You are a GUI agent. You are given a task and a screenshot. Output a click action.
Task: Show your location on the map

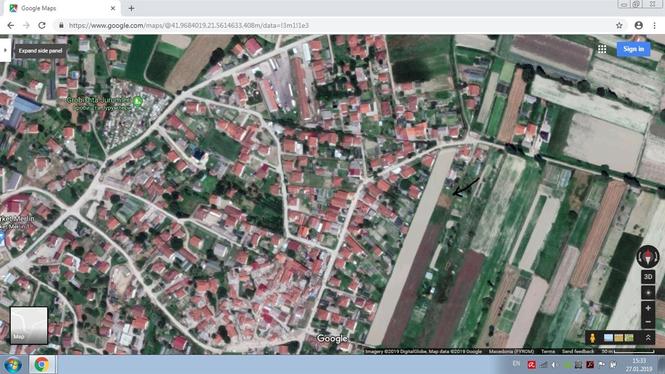tap(648, 293)
